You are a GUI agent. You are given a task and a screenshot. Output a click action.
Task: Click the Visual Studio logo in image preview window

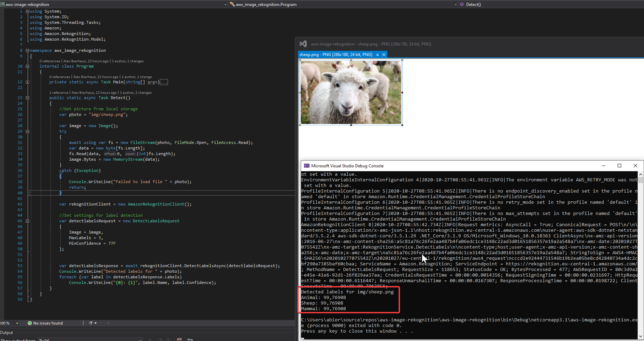tap(303, 44)
